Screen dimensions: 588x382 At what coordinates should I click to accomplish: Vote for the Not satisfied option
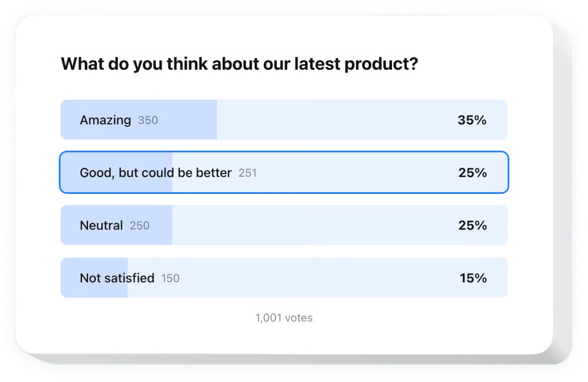point(284,278)
